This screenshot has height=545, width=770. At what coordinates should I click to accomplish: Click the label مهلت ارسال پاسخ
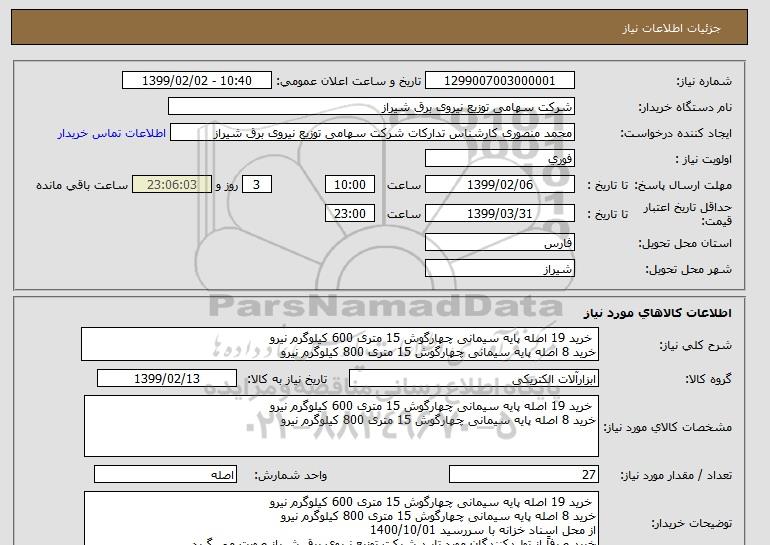[683, 185]
